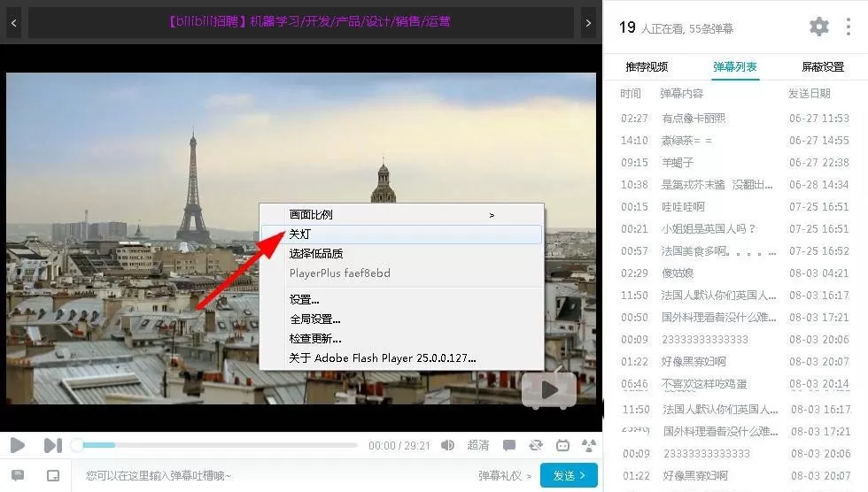Toggle danmaku display speech bubble icon

(x=508, y=445)
